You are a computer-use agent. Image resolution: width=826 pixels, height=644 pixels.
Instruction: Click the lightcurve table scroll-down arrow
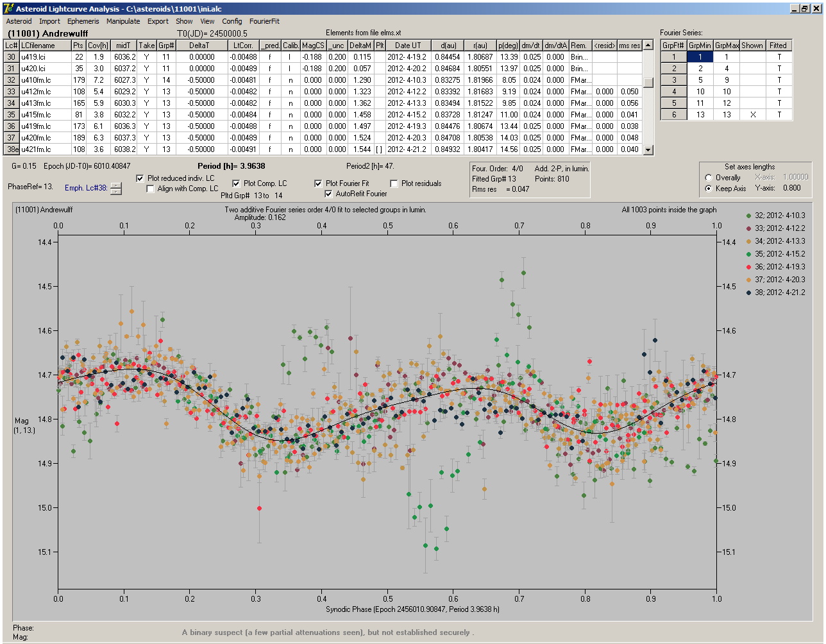pyautogui.click(x=648, y=149)
